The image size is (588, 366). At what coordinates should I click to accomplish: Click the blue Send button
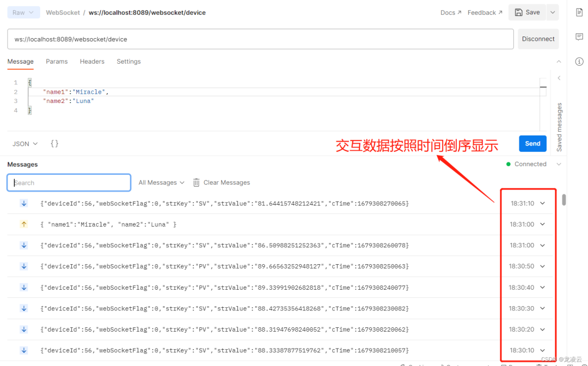(532, 144)
